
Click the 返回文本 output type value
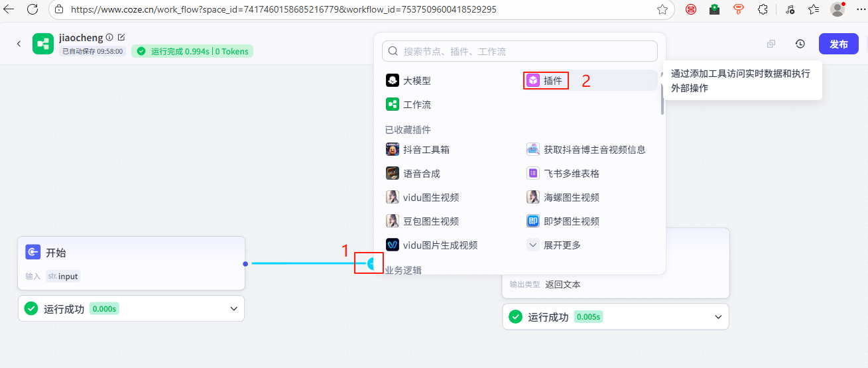[563, 284]
